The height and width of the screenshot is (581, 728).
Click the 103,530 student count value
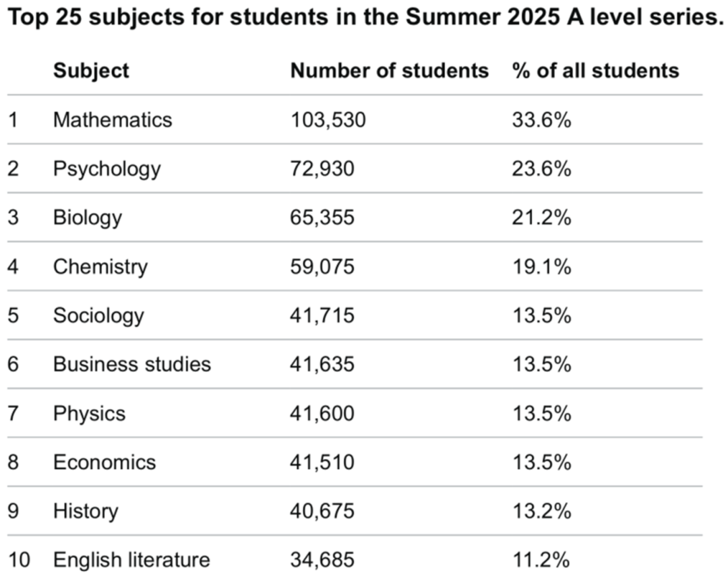(x=328, y=120)
